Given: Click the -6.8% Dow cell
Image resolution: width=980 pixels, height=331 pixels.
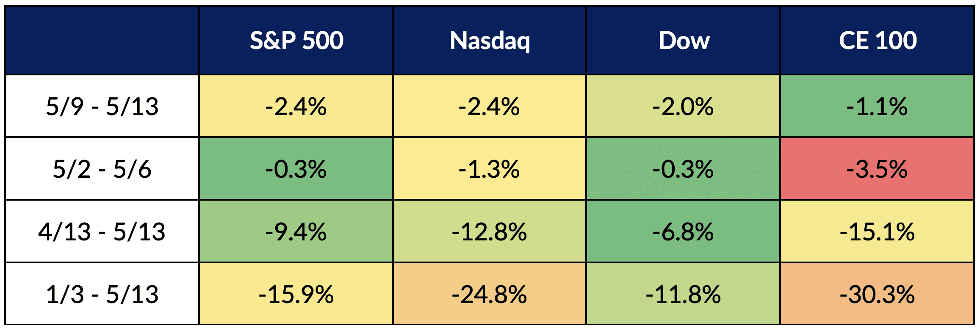Looking at the screenshot, I should (x=683, y=232).
